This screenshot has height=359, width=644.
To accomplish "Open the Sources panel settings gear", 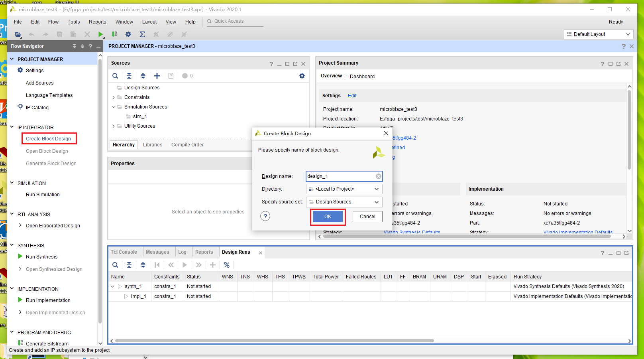I will click(302, 75).
